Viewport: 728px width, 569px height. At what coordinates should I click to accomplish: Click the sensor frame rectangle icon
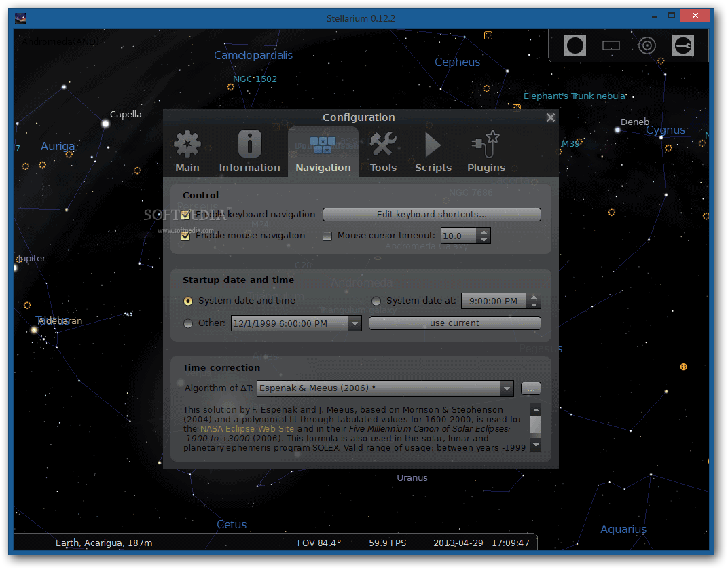(x=611, y=45)
